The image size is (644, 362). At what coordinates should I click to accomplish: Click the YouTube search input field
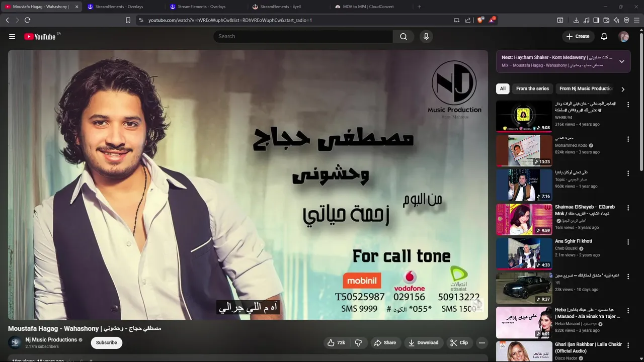(303, 36)
